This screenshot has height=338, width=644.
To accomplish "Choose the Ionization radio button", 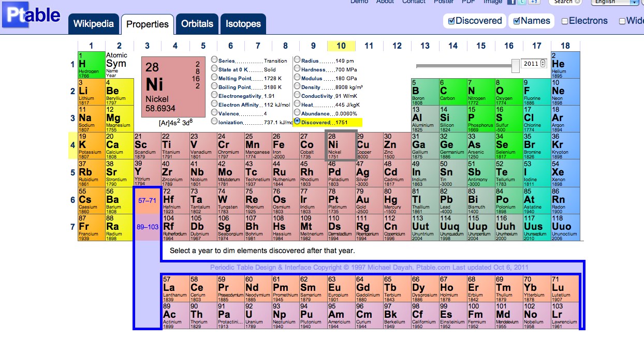I will [214, 122].
